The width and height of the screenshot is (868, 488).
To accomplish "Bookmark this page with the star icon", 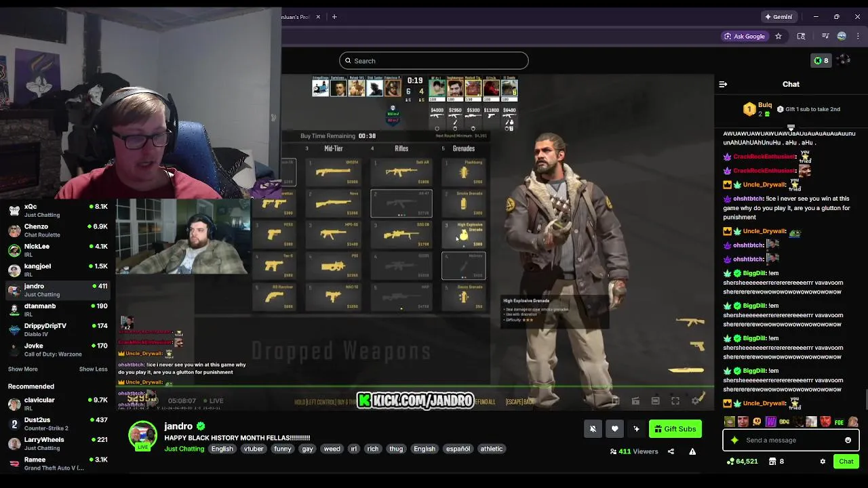I will coord(778,36).
